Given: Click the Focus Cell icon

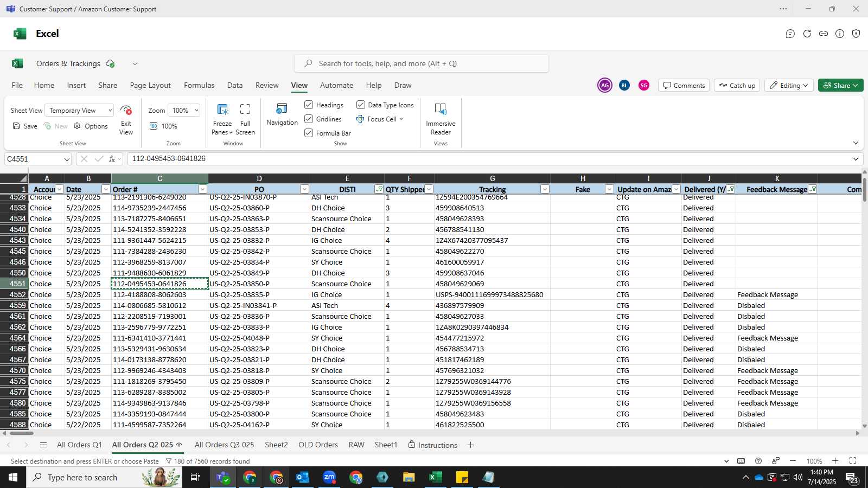Looking at the screenshot, I should [x=360, y=119].
